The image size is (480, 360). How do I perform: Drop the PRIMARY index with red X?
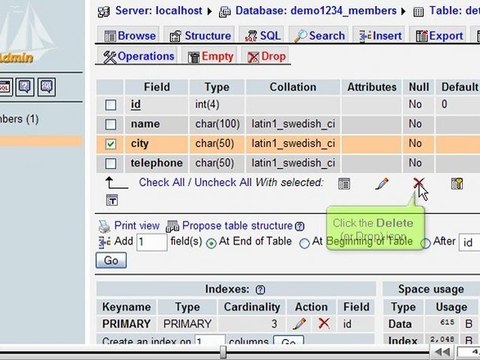point(324,323)
